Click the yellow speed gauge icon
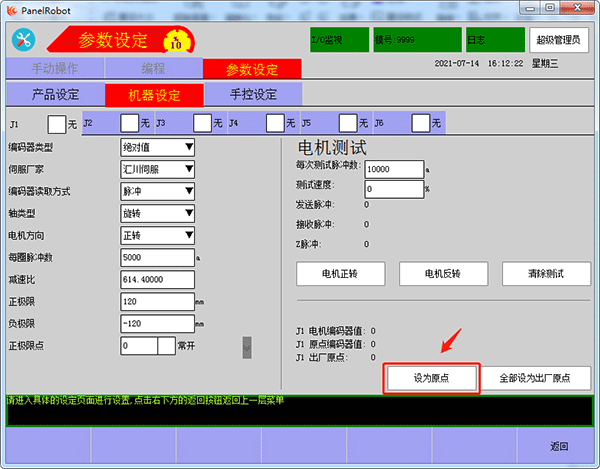The width and height of the screenshot is (600, 469). [x=177, y=42]
